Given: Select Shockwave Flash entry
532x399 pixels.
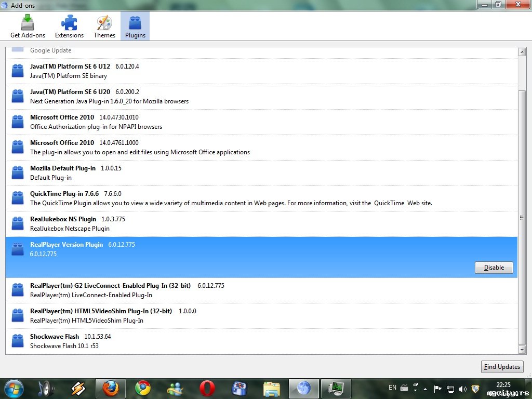Looking at the screenshot, I should click(262, 341).
